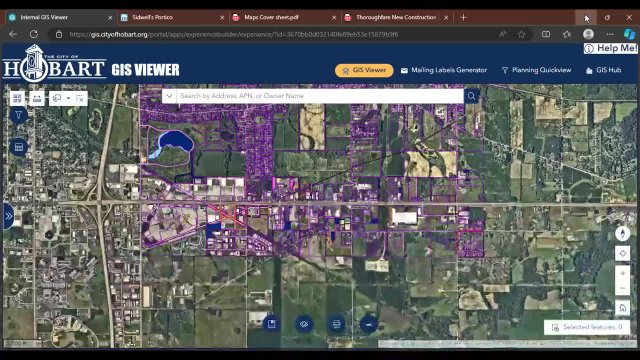Activate the rectangle select features tool
This screenshot has height=360, width=640.
[x=57, y=98]
